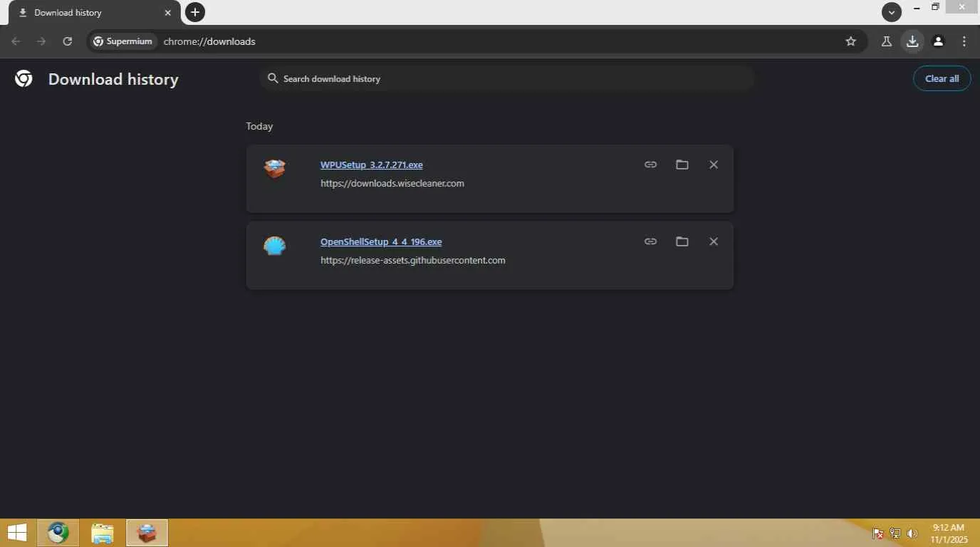The image size is (980, 547).
Task: Go back using the back arrow
Action: 16,41
